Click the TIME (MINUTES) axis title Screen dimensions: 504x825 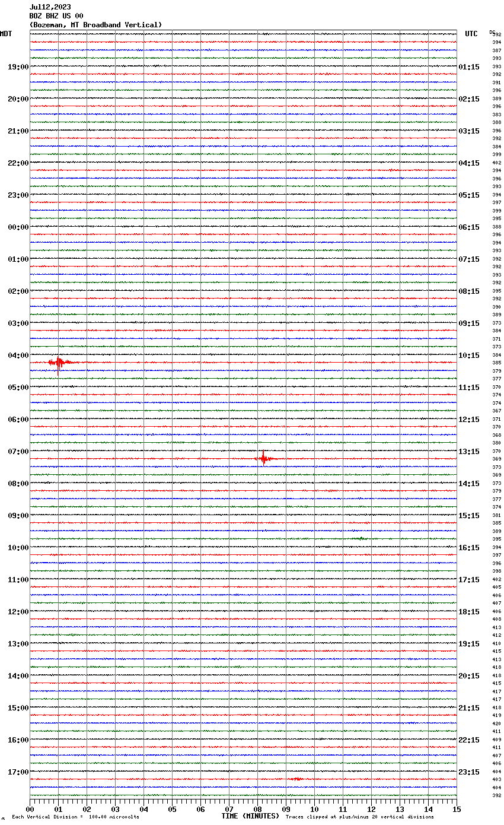point(250,816)
